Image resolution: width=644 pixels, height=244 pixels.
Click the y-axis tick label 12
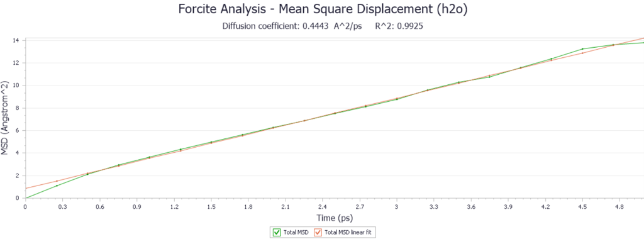[x=16, y=63]
